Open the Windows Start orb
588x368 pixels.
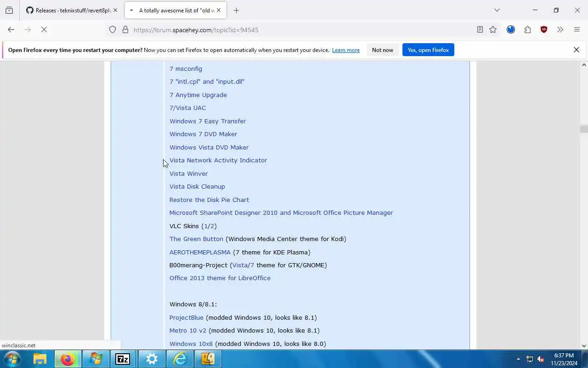coord(12,359)
